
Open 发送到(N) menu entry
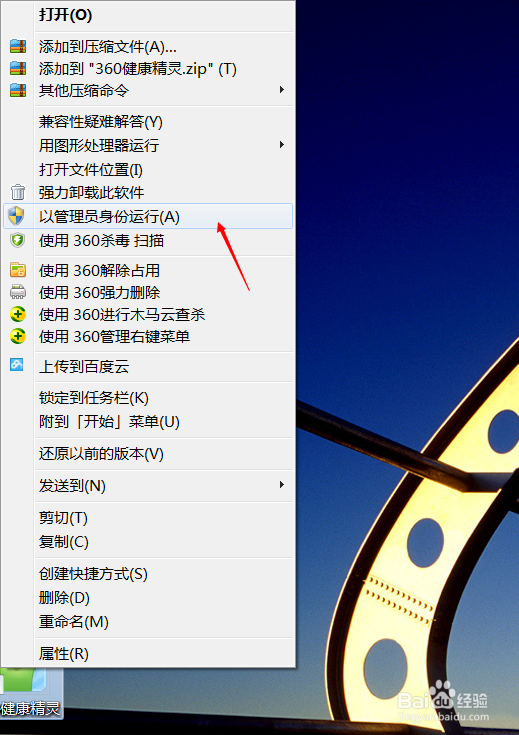tap(148, 486)
